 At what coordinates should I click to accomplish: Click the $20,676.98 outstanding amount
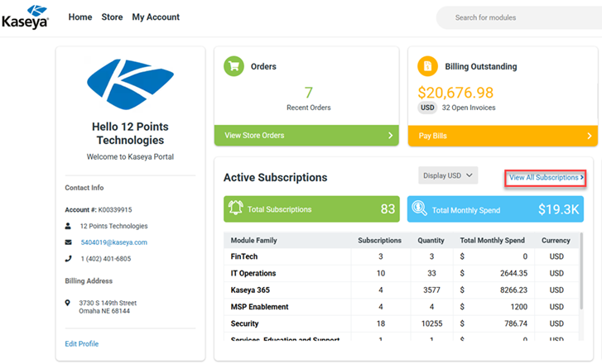[x=455, y=93]
